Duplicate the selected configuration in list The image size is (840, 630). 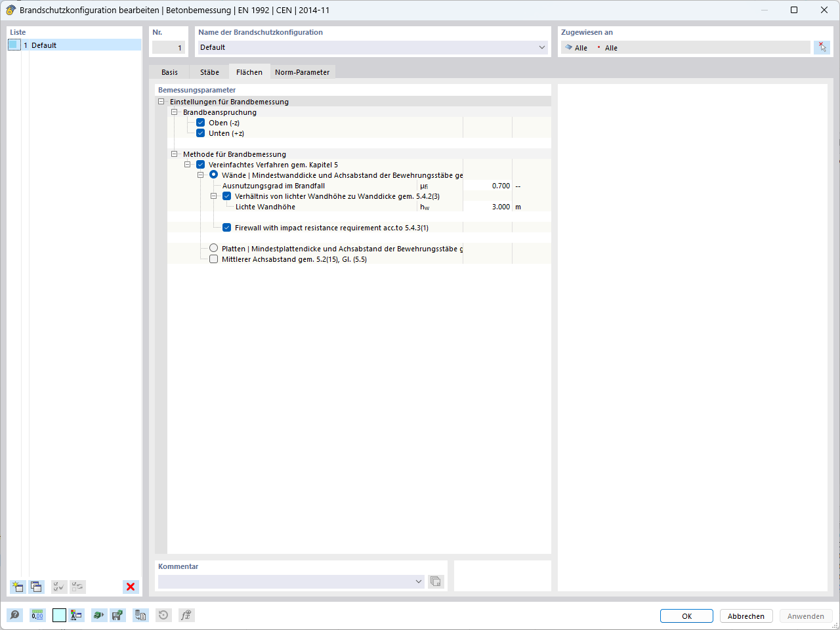36,587
